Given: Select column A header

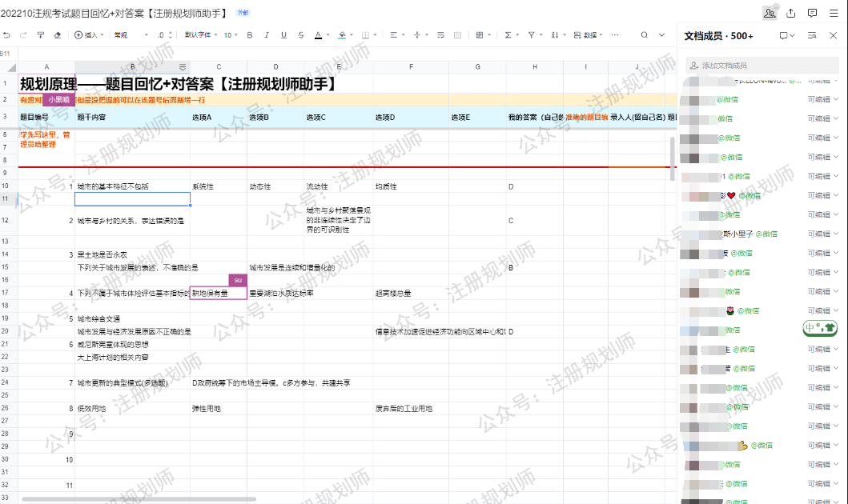Looking at the screenshot, I should pos(46,67).
